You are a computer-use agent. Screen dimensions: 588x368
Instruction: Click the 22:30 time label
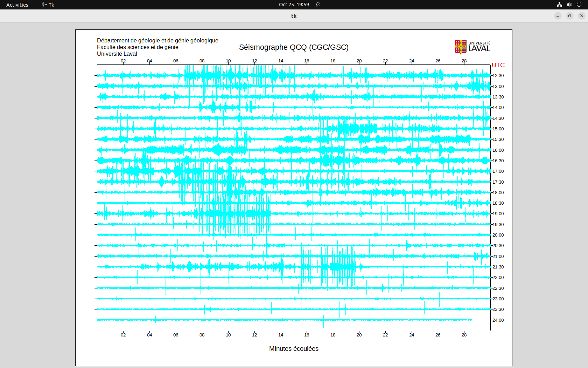(498, 288)
